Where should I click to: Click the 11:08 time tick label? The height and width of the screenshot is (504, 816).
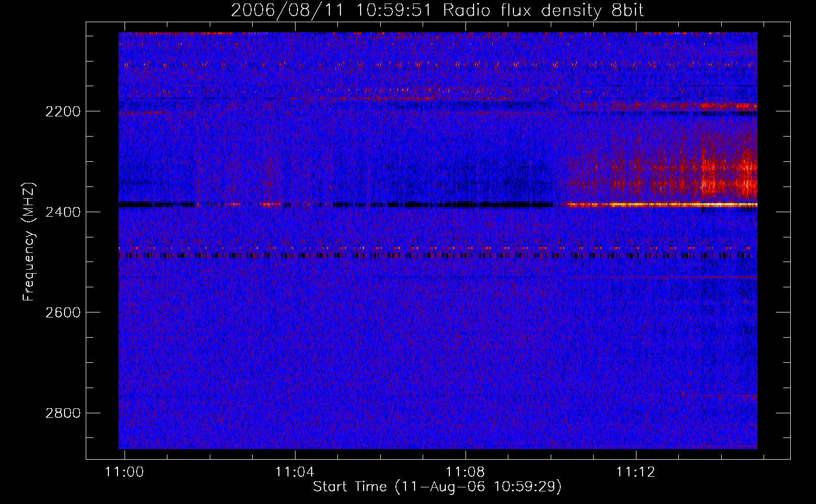[x=465, y=472]
